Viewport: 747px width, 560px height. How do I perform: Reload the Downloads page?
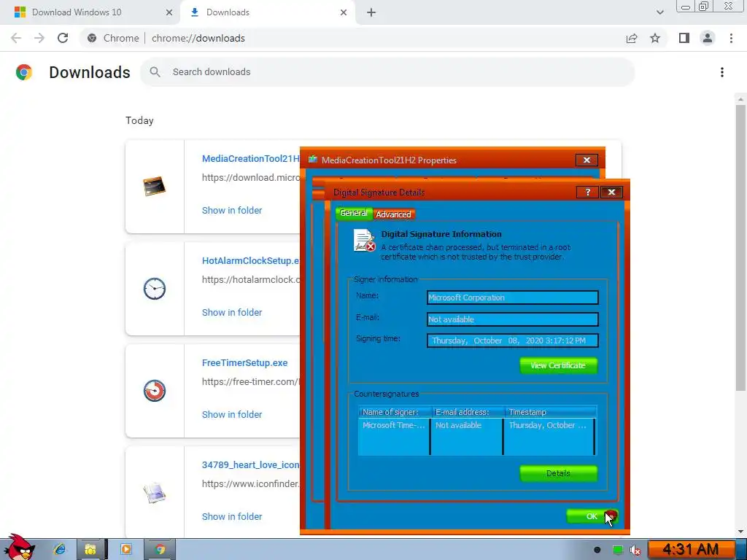pos(63,38)
